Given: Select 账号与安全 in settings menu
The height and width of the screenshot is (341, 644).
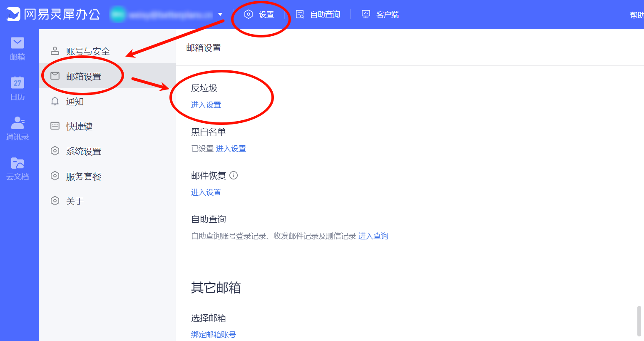Looking at the screenshot, I should click(x=107, y=51).
